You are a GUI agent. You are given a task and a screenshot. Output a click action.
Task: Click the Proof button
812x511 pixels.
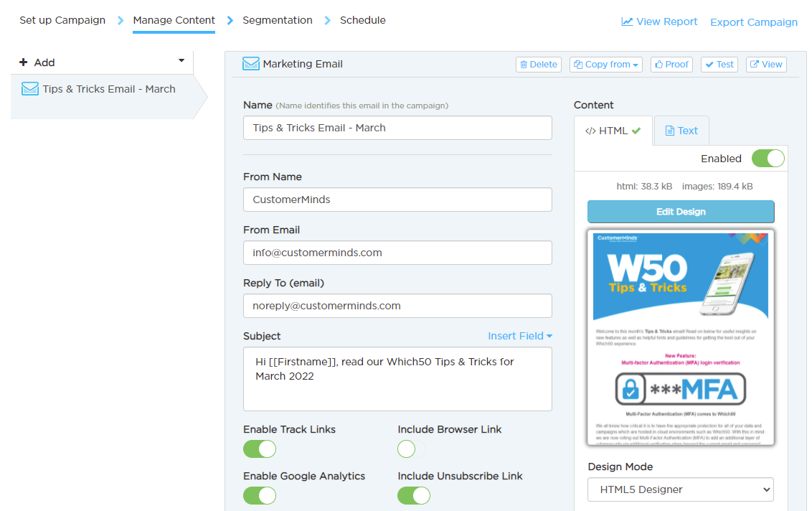point(671,65)
